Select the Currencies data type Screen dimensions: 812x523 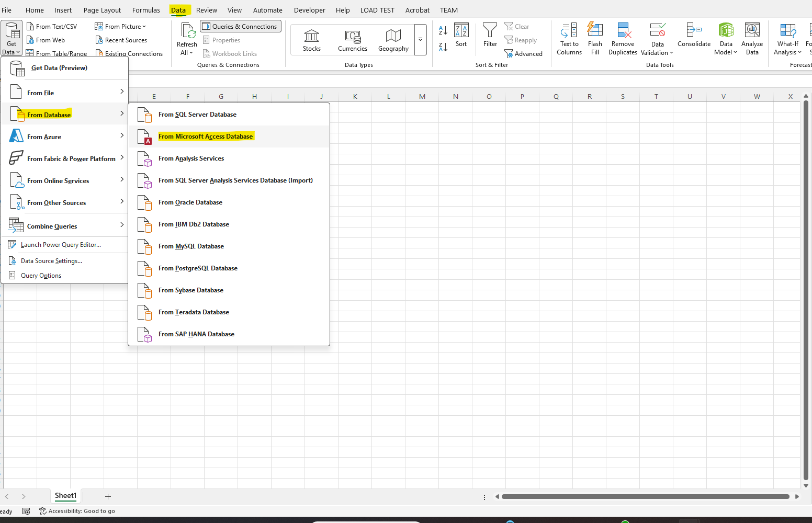353,40
